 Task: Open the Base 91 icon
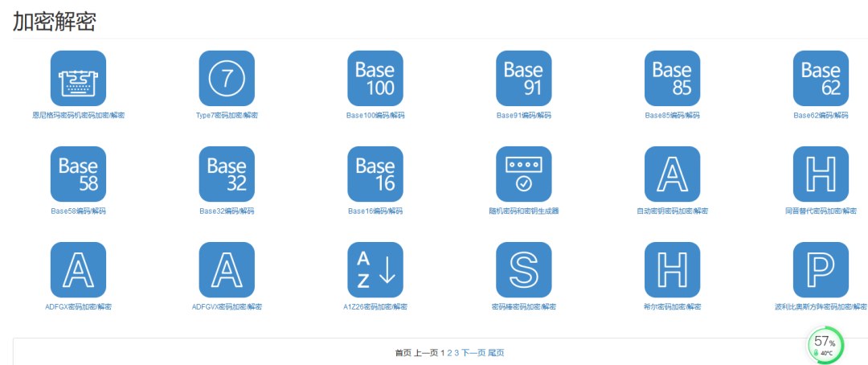click(524, 78)
